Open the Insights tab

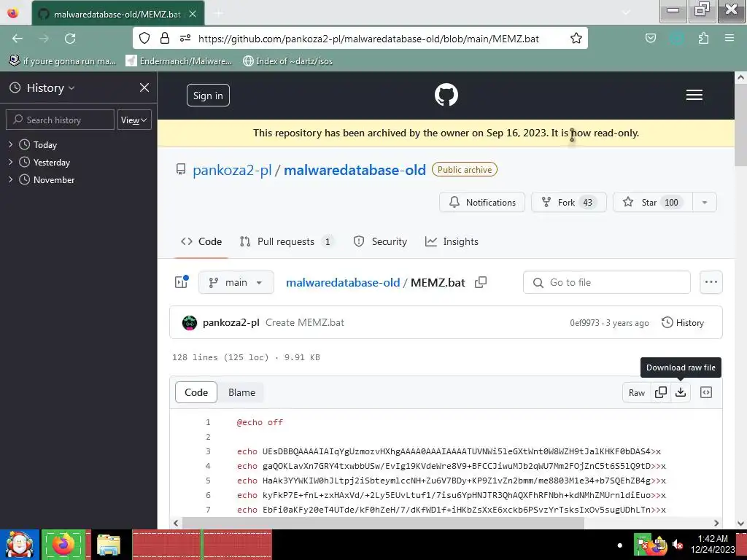click(452, 241)
